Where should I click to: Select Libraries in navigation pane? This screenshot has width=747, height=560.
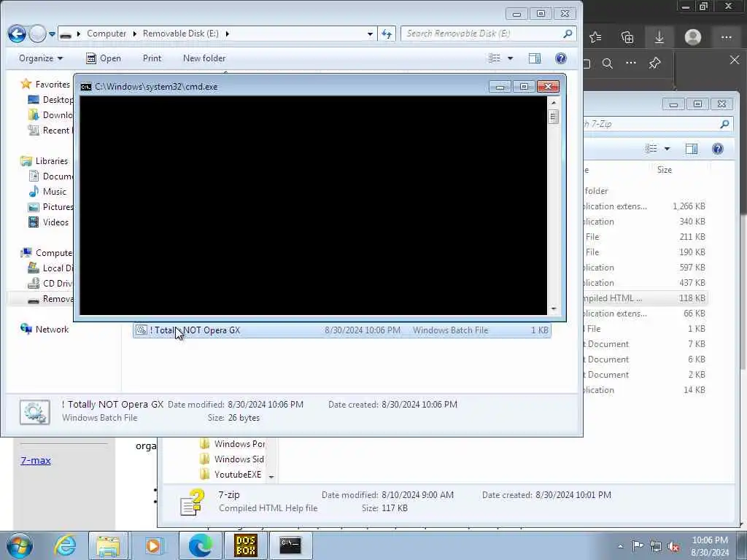(44, 161)
